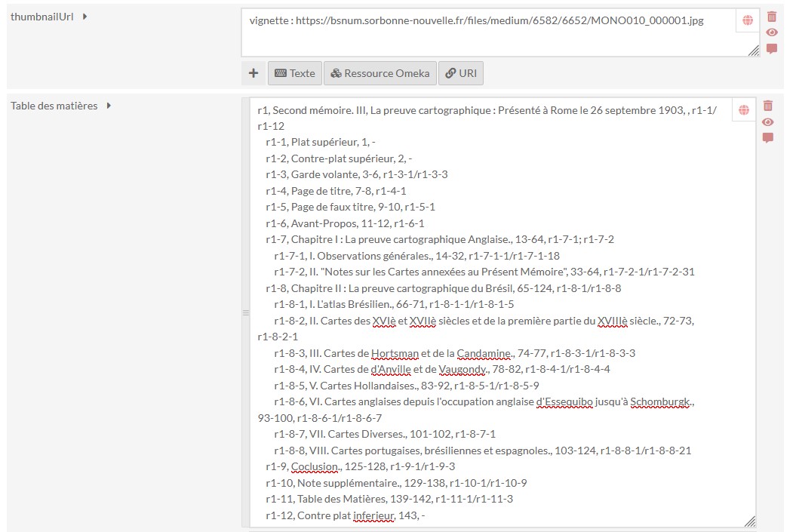This screenshot has width=799, height=532.
Task: Click the drag handle left of Table des matières value
Action: pyautogui.click(x=244, y=312)
